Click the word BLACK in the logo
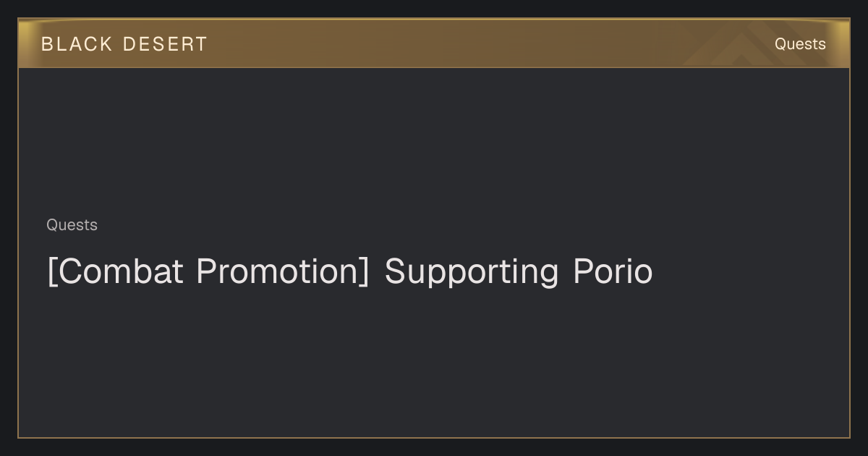Viewport: 868px width, 456px height. (x=77, y=44)
